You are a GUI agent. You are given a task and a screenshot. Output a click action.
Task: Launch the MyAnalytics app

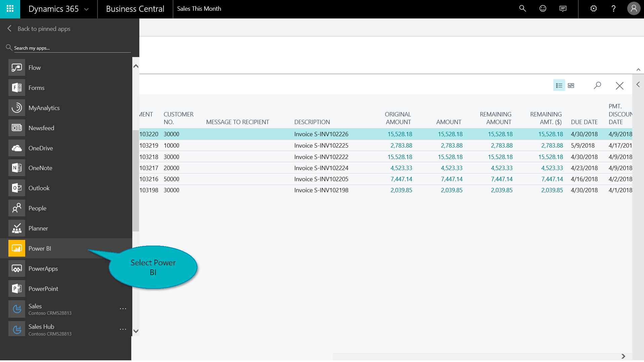click(44, 108)
